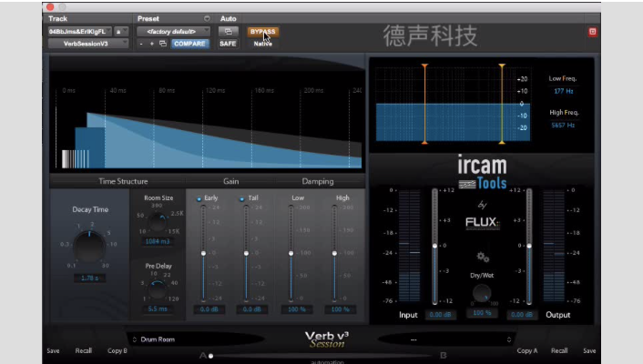Click Dry/Wet value field 100 %
Viewport: 643px width, 364px height.
[482, 313]
